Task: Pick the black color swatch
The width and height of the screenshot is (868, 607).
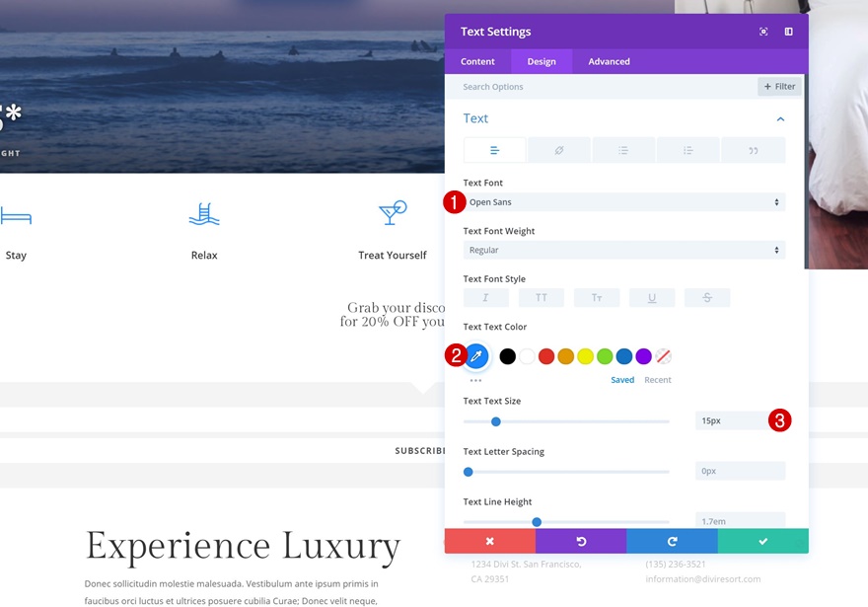Action: click(508, 356)
